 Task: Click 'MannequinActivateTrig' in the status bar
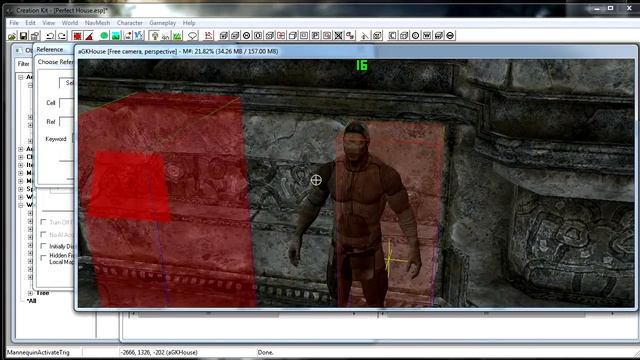(38, 352)
